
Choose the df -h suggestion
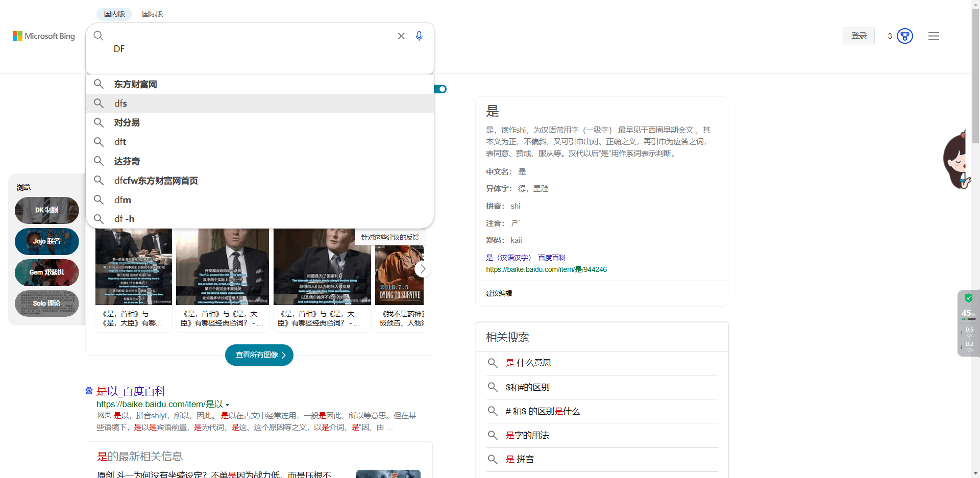(260, 219)
